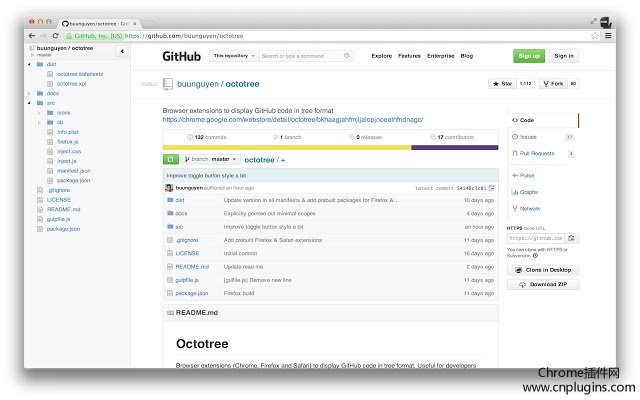The image size is (640, 400).
Task: Collapse the Octotree sidebar with arrow button
Action: [x=122, y=51]
